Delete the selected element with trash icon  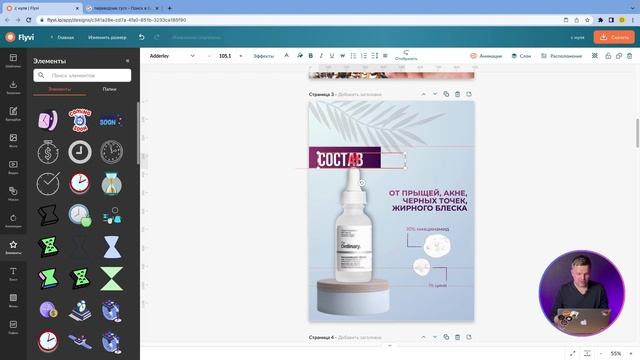629,56
